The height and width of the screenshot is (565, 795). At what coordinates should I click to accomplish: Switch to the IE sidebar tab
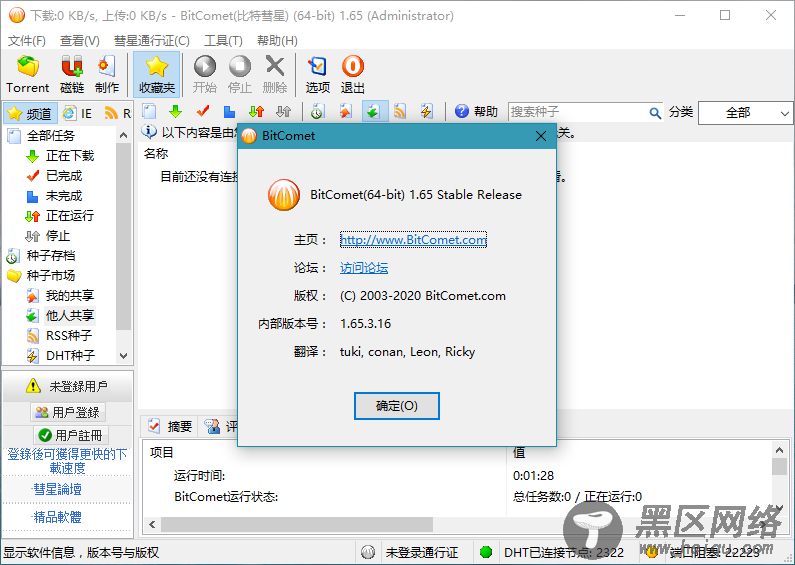pyautogui.click(x=78, y=113)
